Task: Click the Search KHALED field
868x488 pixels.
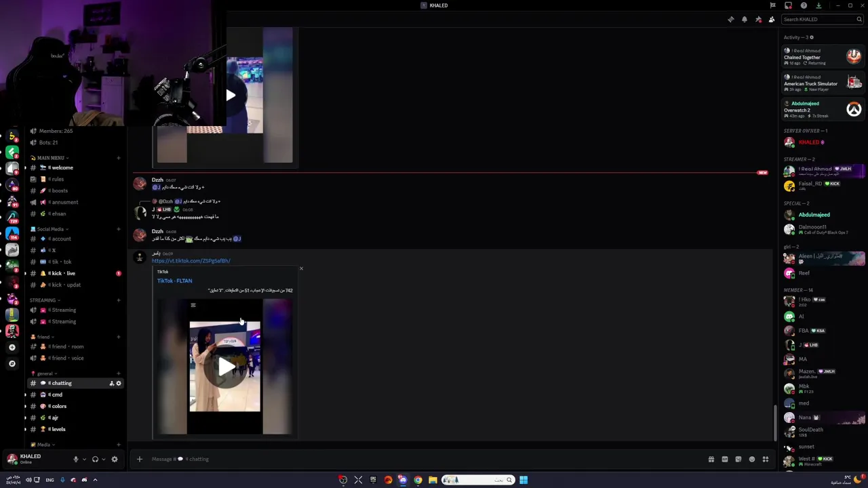Action: [821, 20]
